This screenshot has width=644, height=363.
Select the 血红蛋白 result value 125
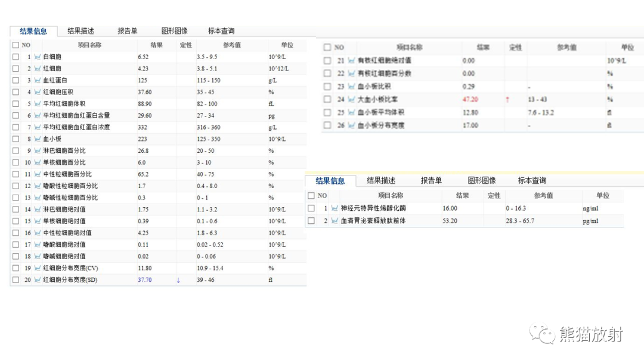coord(142,80)
